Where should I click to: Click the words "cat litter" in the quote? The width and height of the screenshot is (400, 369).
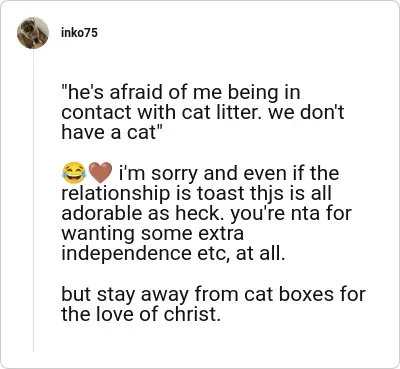coord(222,112)
